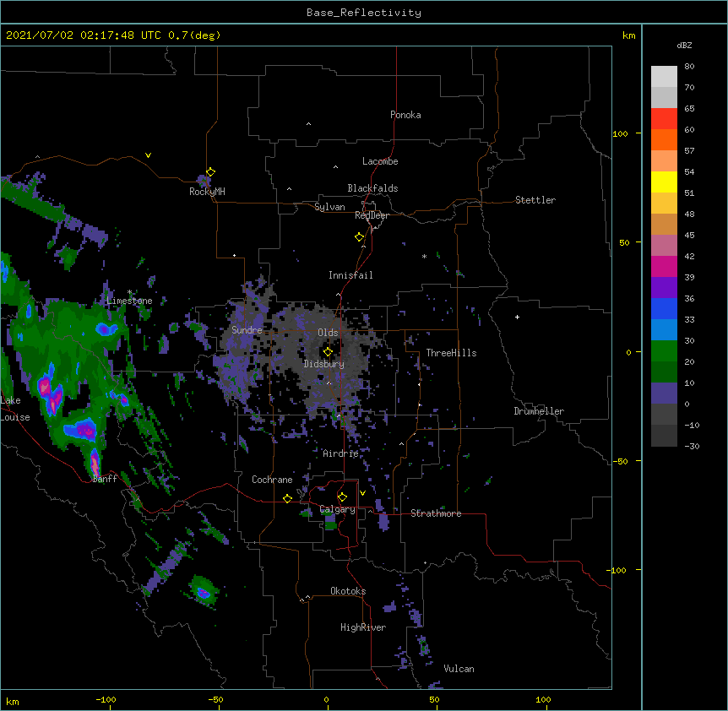Click the km unit label at top right

pyautogui.click(x=629, y=35)
